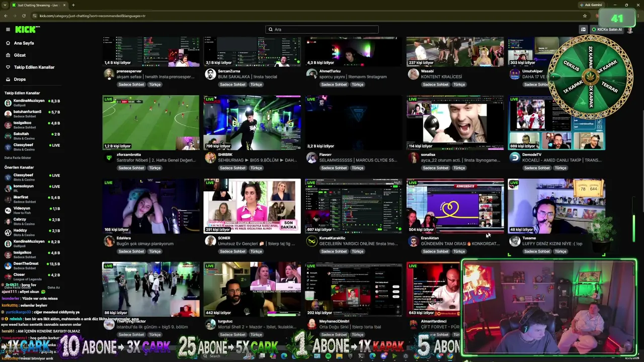Open KursatKarakilic's channel avatar

[312, 241]
